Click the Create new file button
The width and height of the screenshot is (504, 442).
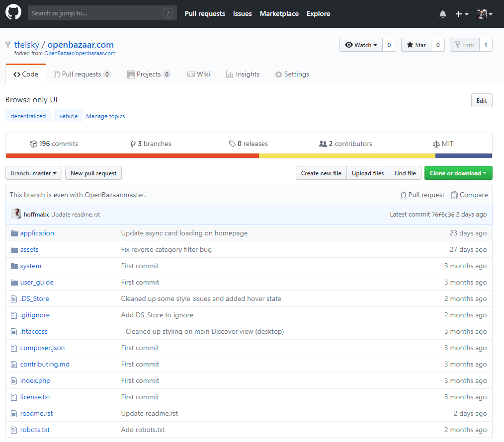[321, 173]
